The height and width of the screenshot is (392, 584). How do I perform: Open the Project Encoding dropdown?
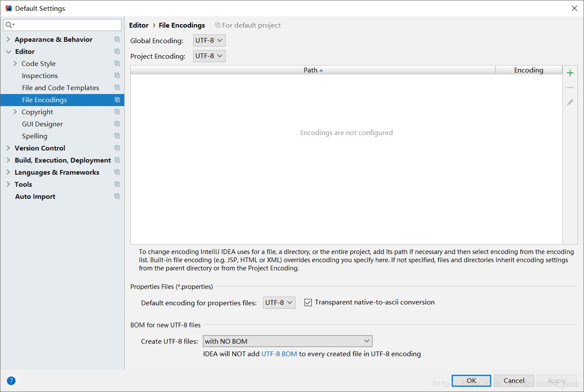(209, 56)
